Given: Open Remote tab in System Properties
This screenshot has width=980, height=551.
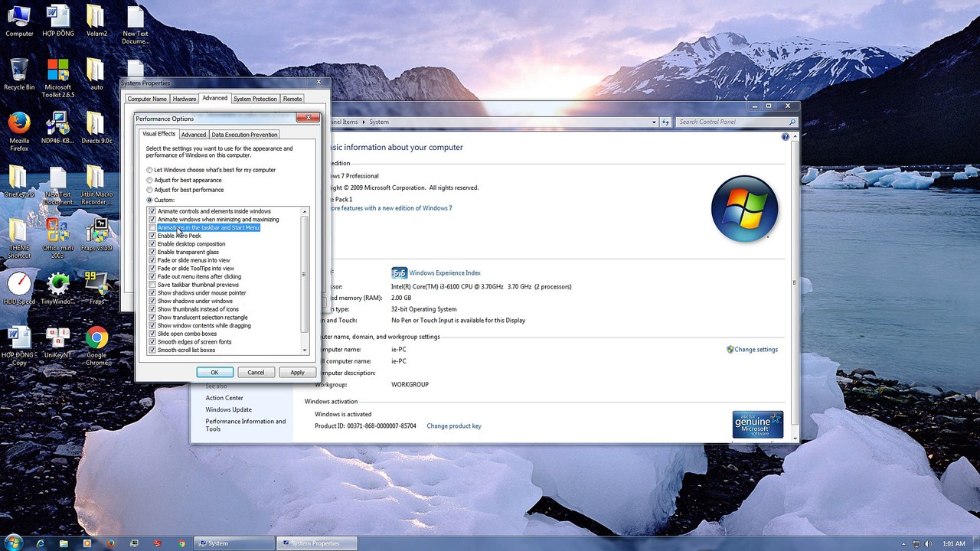Looking at the screenshot, I should click(292, 99).
